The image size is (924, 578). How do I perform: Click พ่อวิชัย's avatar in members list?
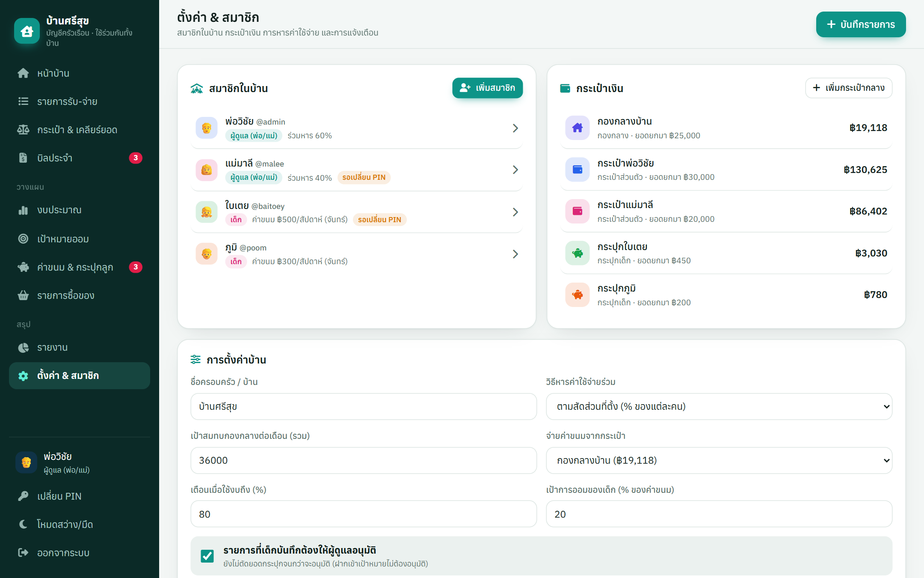[207, 128]
